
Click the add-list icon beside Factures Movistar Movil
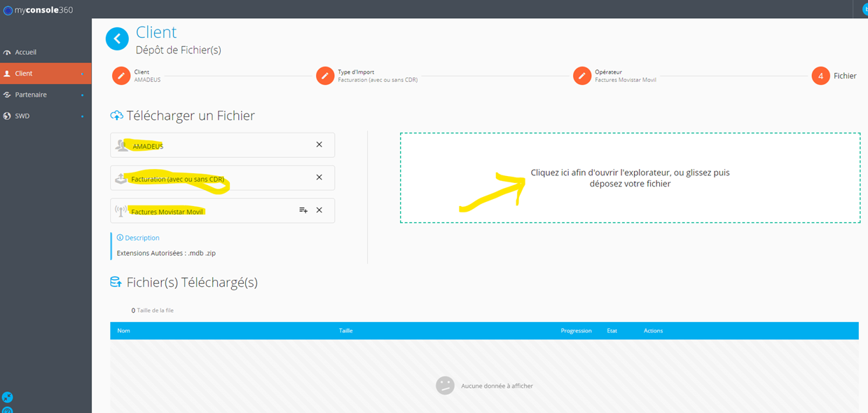tap(303, 210)
